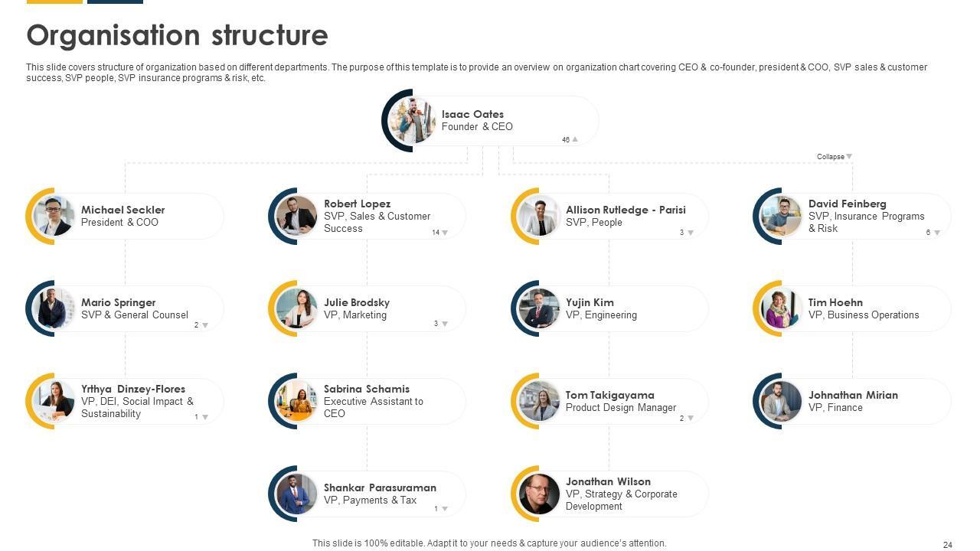Collapse Isaac Oates' 46 reports arrow
The image size is (980, 551).
pyautogui.click(x=575, y=140)
